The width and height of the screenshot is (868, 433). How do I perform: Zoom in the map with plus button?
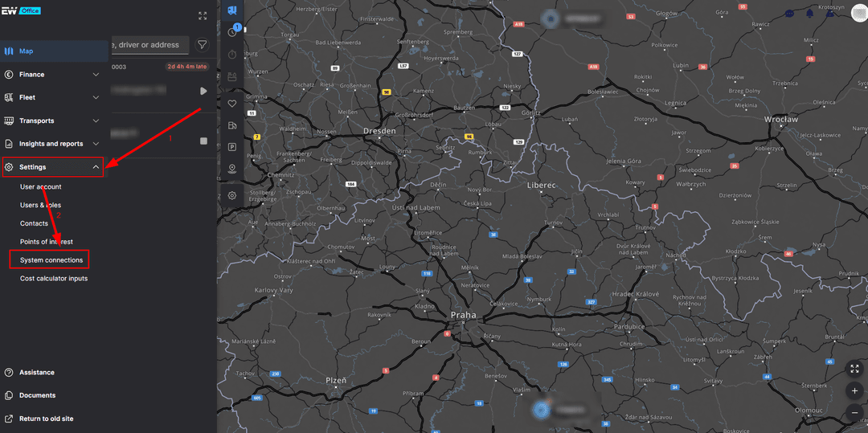coord(854,390)
